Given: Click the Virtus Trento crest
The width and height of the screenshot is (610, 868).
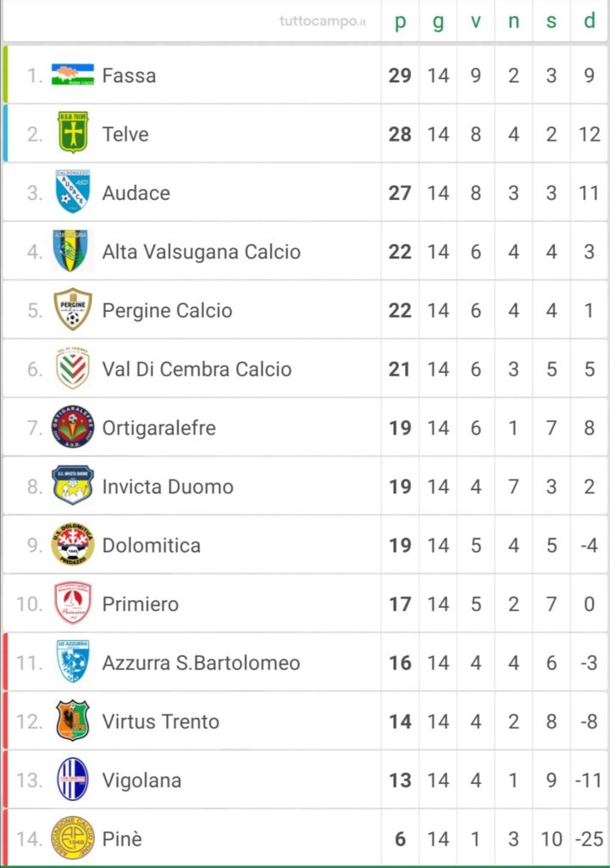Looking at the screenshot, I should coord(73,721).
